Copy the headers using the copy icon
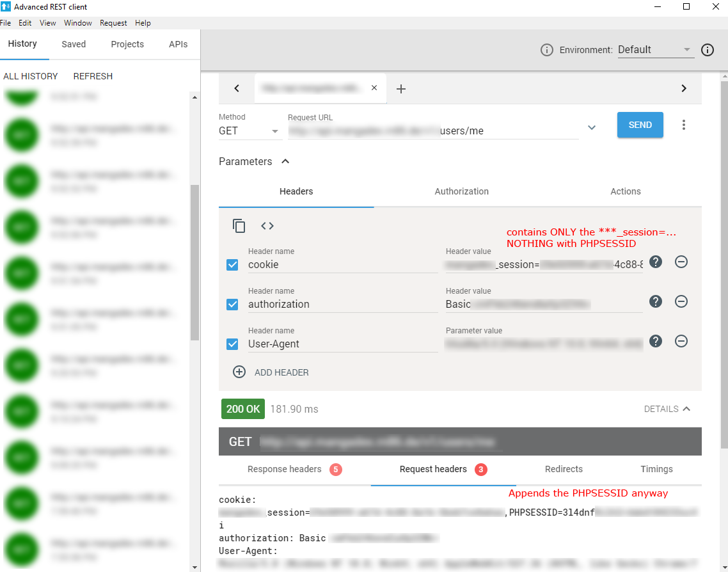Viewport: 728px width, 572px height. pyautogui.click(x=239, y=226)
